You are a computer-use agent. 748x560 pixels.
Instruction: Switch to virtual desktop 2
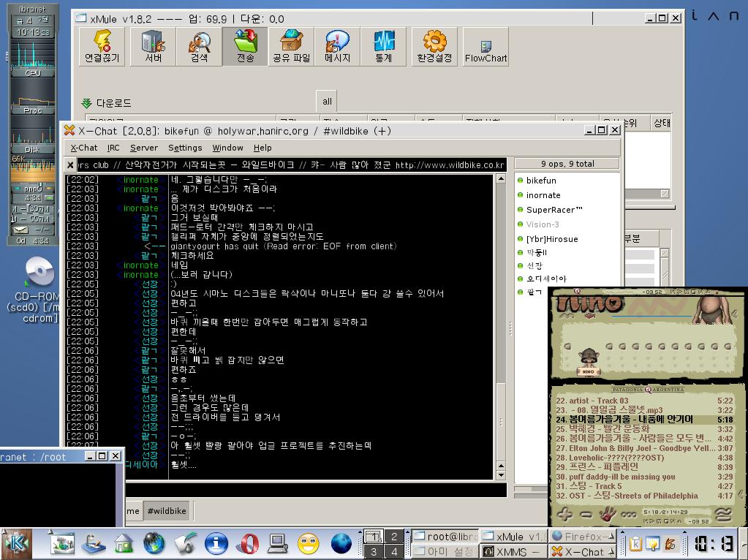(394, 537)
